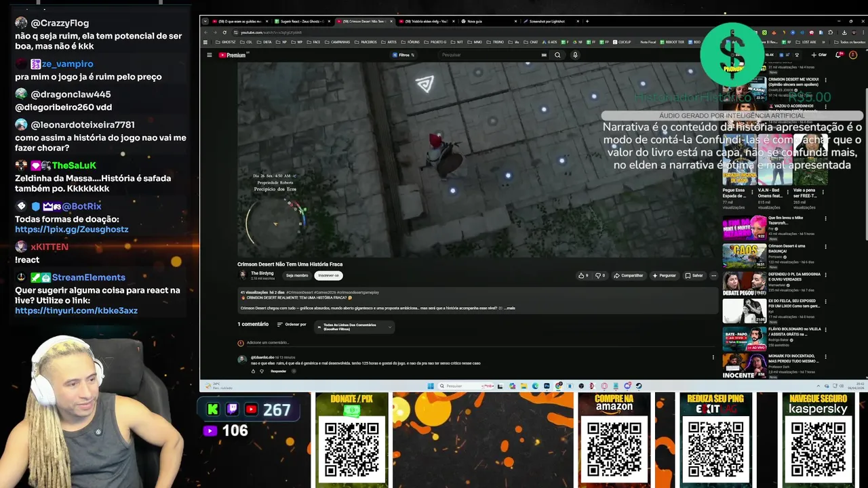Switch to the História elden ring tab

(427, 21)
